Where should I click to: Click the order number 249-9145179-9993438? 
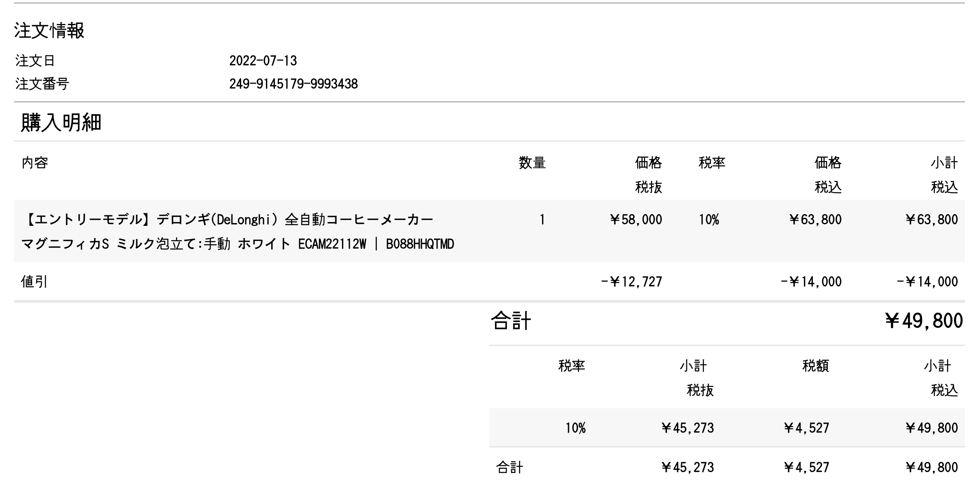[x=293, y=84]
